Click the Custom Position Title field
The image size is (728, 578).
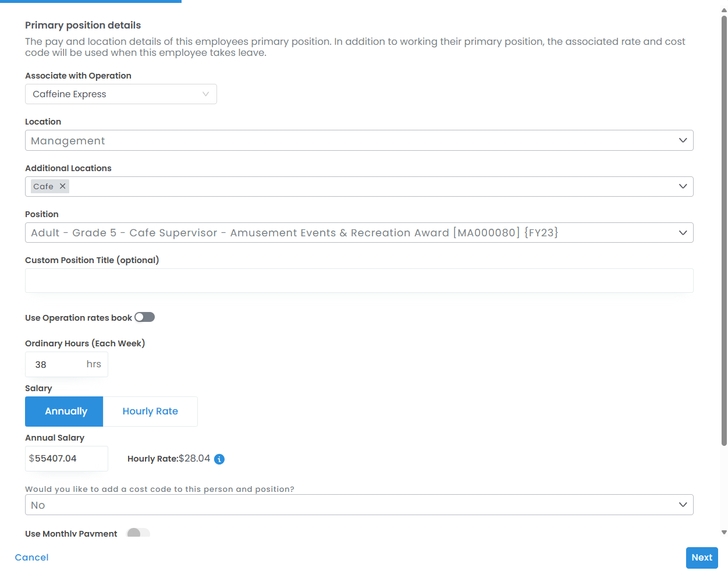(359, 281)
